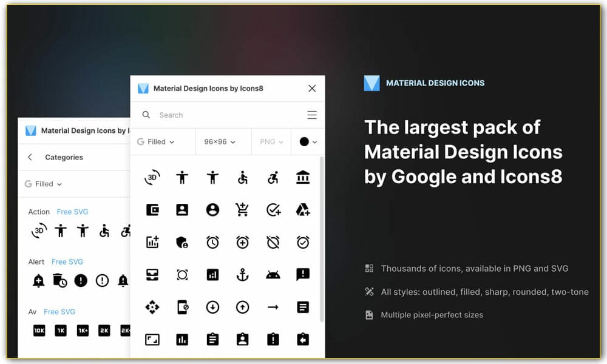The image size is (607, 364).
Task: Select the 2K badge icon in Av category
Action: (x=104, y=331)
